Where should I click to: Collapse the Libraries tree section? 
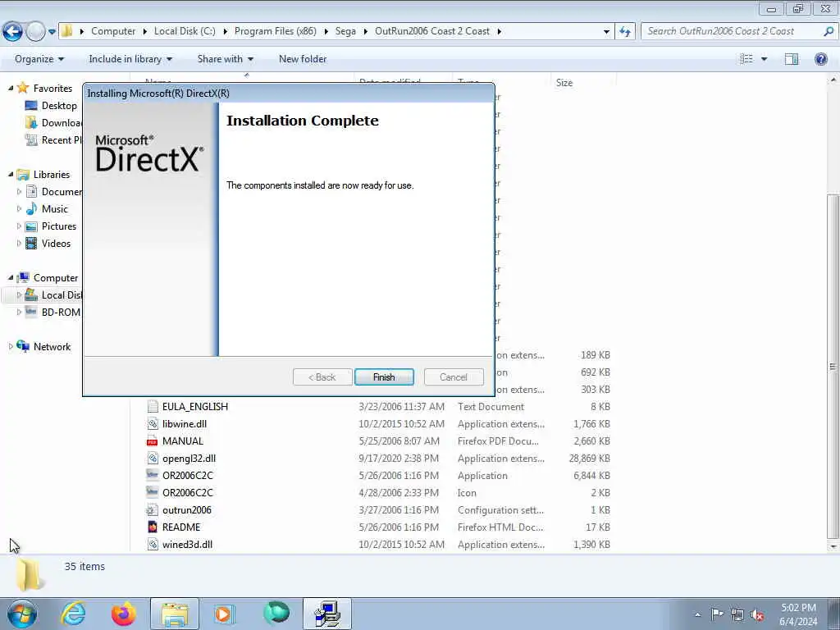pyautogui.click(x=11, y=174)
